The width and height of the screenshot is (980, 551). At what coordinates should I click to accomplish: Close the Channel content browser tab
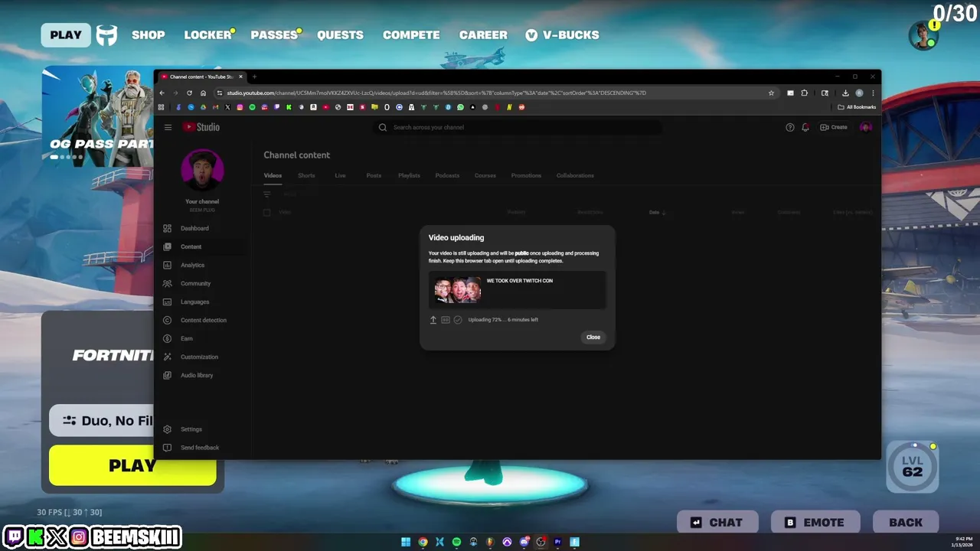pos(240,77)
